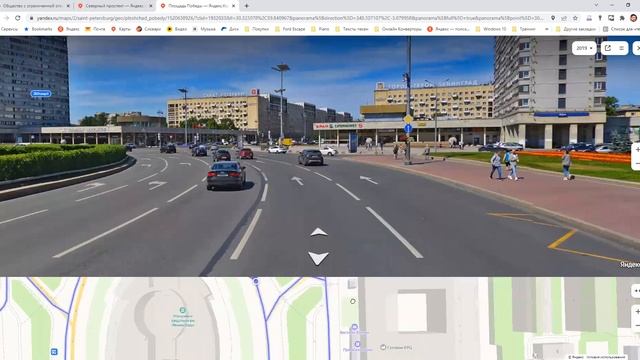
Task: Bookmark this page with the star icon
Action: click(576, 18)
